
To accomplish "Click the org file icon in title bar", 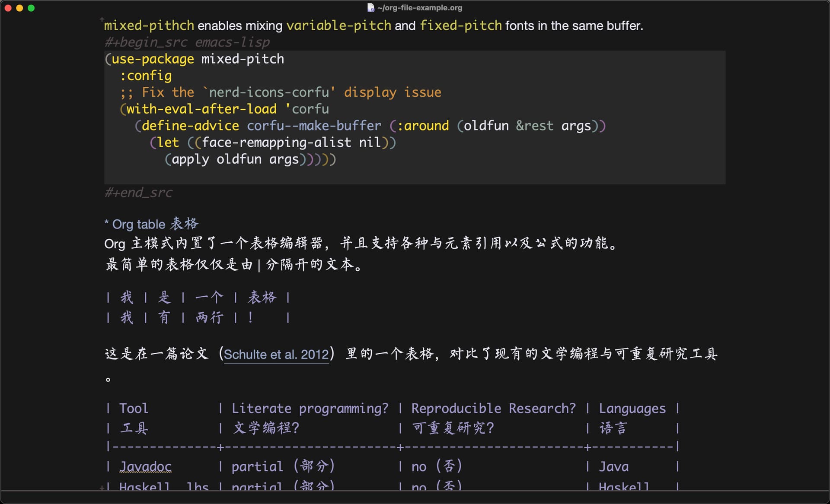I will point(370,8).
